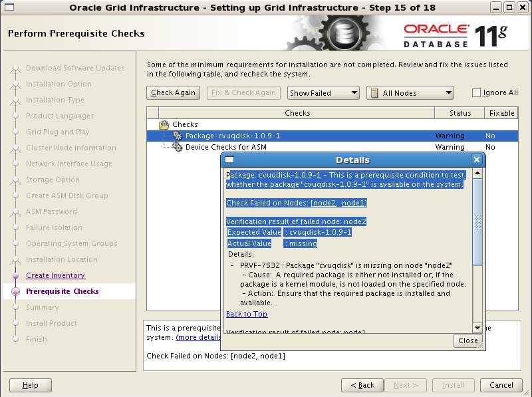This screenshot has width=532, height=397.
Task: Click the PRVF-7532 error message text
Action: (346, 265)
